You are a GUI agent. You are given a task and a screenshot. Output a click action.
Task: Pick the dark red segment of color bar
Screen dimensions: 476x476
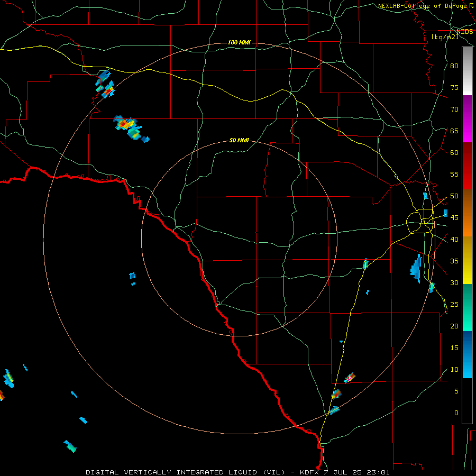(x=467, y=166)
